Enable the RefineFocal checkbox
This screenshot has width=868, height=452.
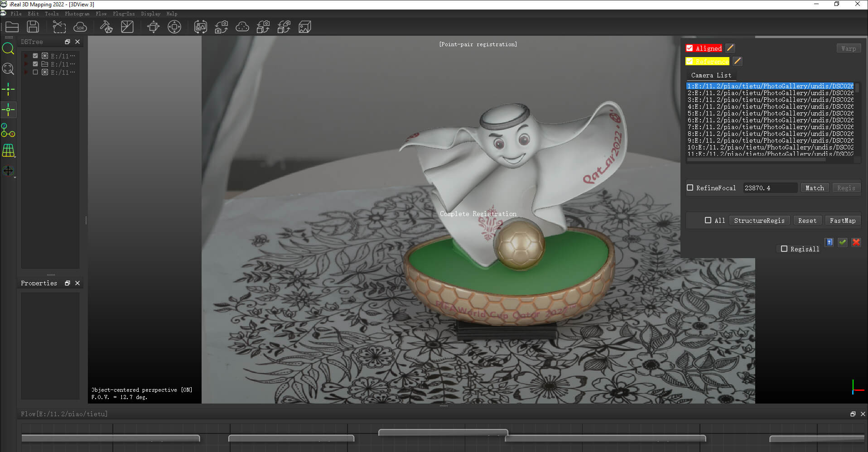pyautogui.click(x=690, y=188)
